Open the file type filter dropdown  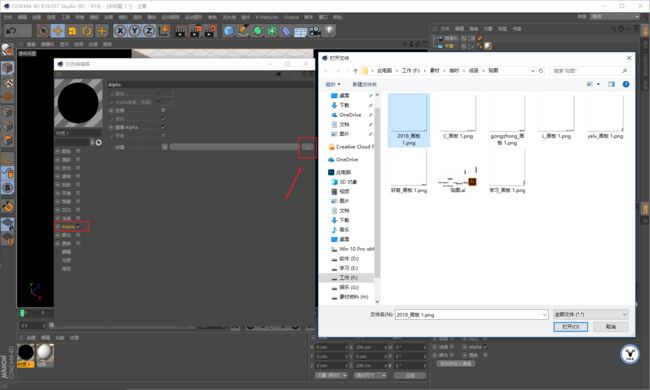click(x=591, y=315)
